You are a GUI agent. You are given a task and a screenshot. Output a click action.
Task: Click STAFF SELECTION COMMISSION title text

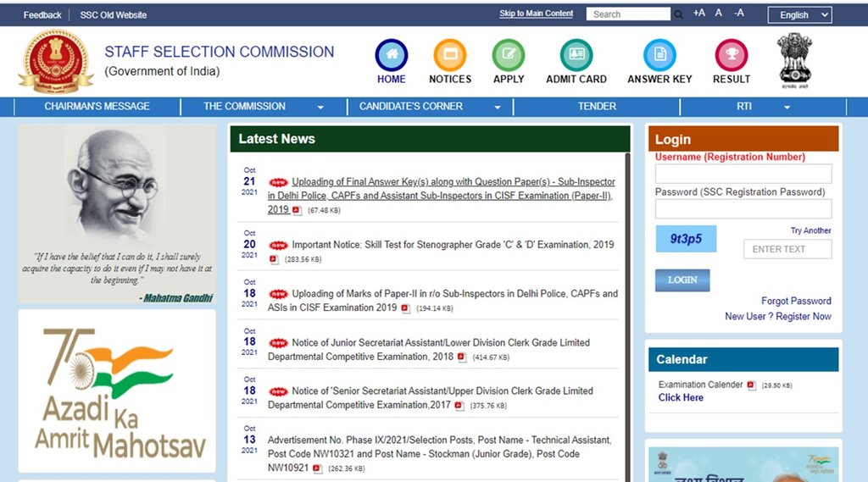click(x=220, y=52)
